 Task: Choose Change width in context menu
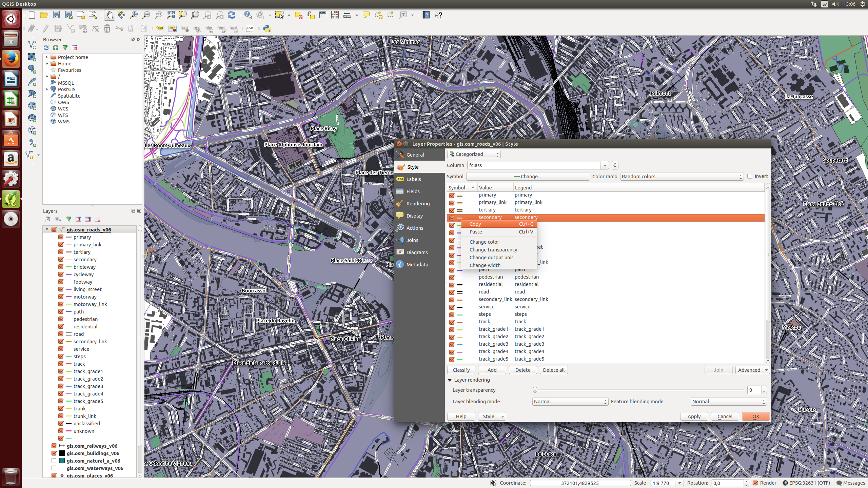499,265
